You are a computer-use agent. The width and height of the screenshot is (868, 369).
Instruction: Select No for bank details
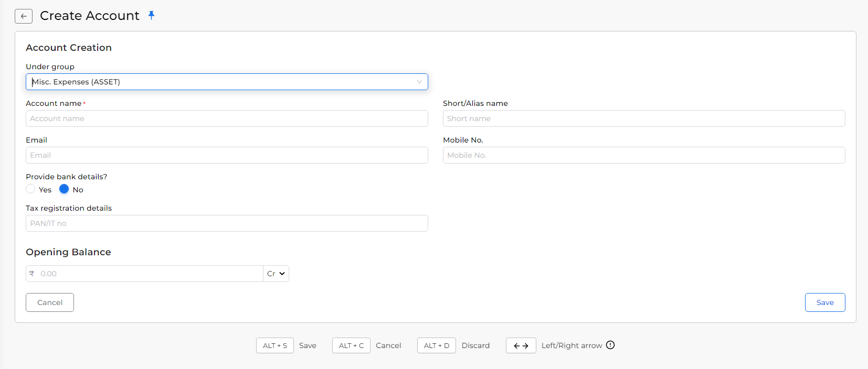point(64,189)
